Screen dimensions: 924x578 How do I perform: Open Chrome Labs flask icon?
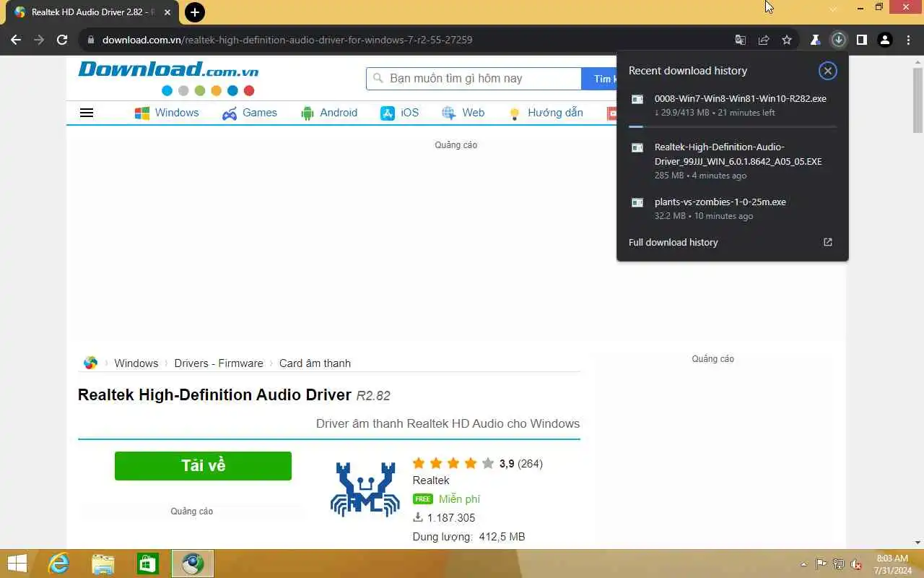815,40
